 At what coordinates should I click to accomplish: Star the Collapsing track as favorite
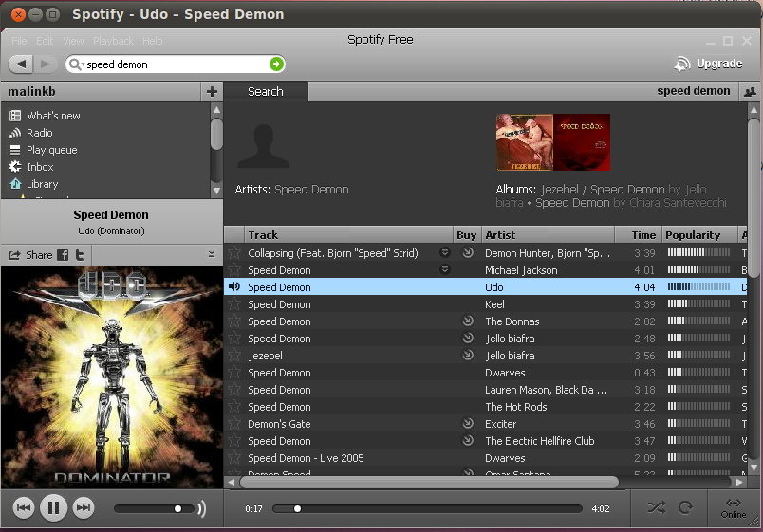[234, 253]
